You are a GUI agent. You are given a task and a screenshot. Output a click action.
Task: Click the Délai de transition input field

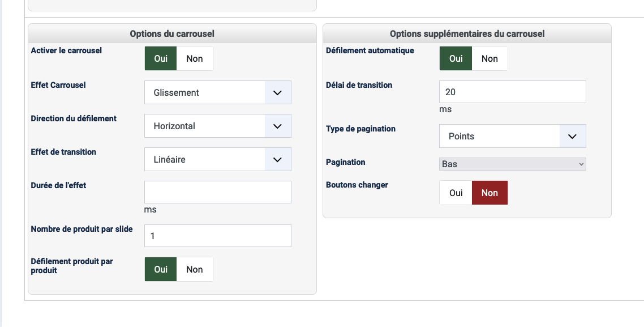click(x=512, y=92)
